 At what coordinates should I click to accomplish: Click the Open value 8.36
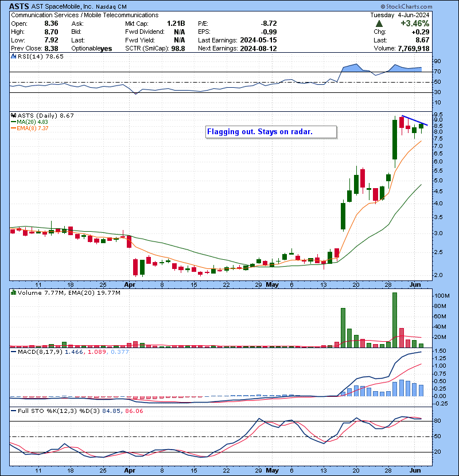pos(51,24)
